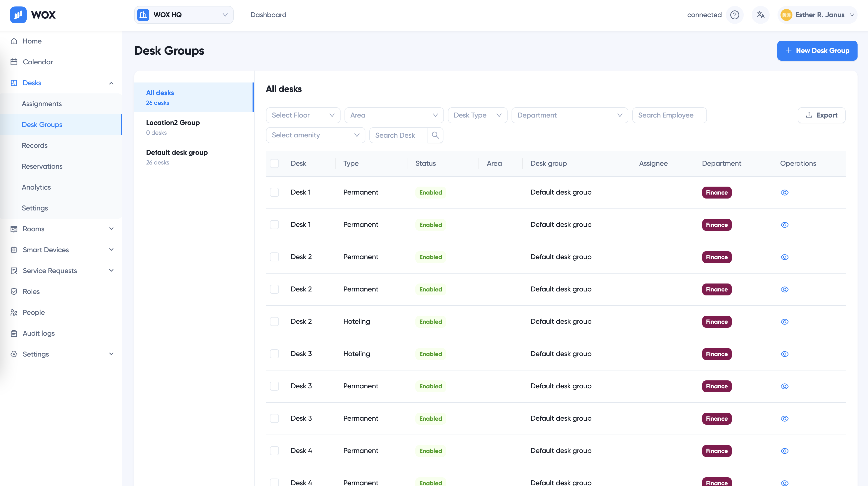
Task: Tick the select-all checkbox in table header
Action: point(274,163)
